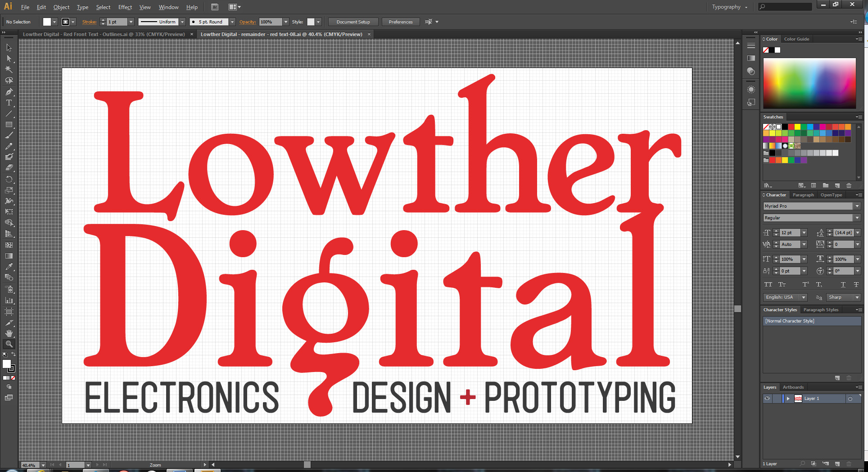Select the Eraser tool

pos(9,168)
